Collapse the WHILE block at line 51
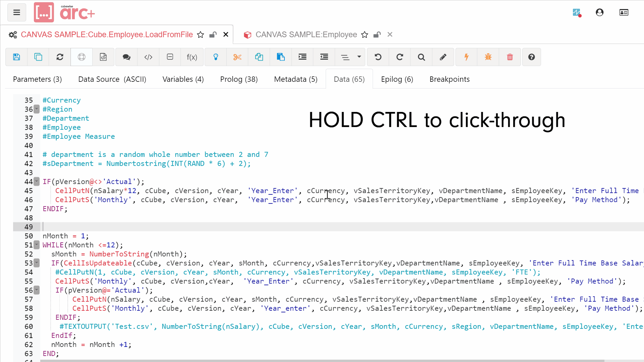This screenshot has width=644, height=362. tap(37, 245)
